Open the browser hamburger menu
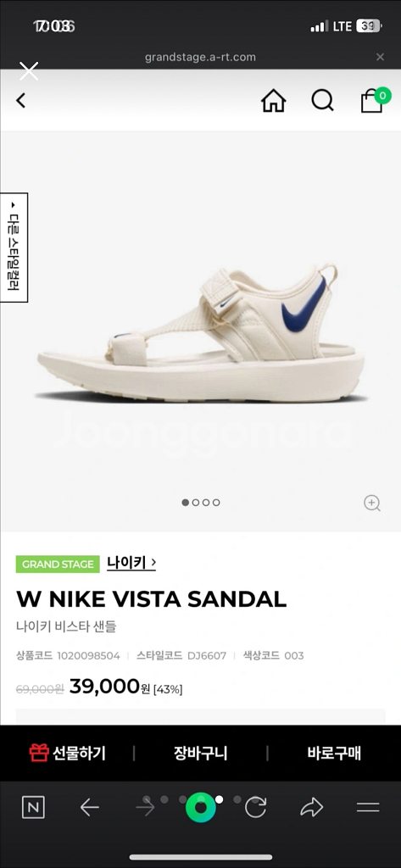This screenshot has width=401, height=868. coord(368,808)
